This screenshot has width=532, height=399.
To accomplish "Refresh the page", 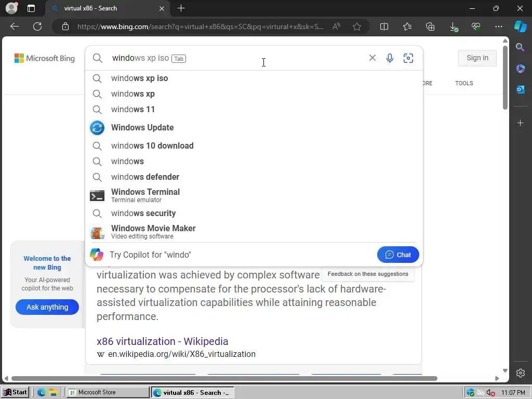I will coord(37,26).
